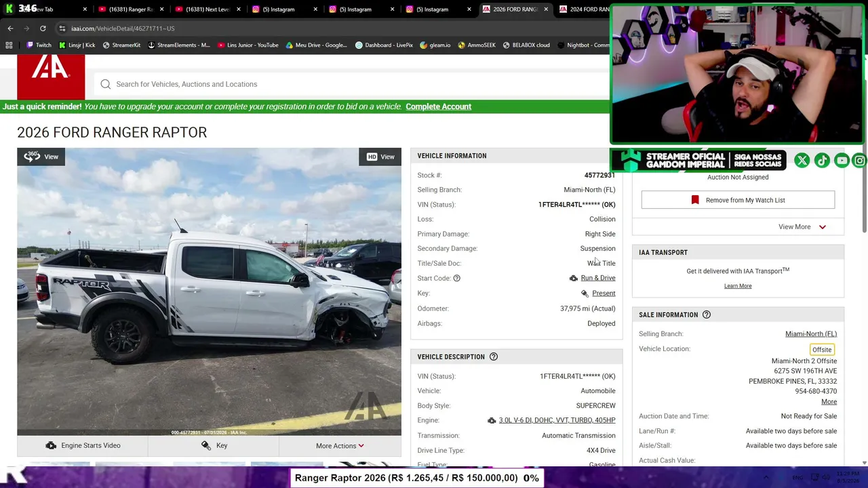Click the stock number 45772931
This screenshot has width=868, height=488.
pyautogui.click(x=599, y=175)
